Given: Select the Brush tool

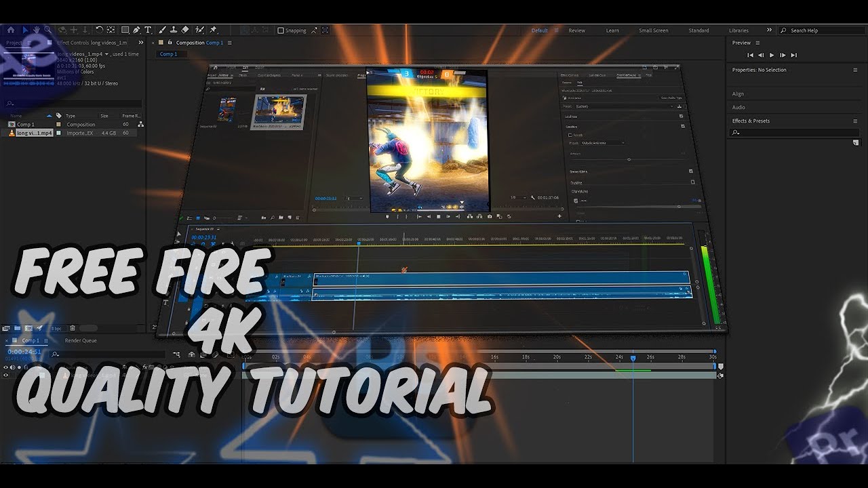Looking at the screenshot, I should pyautogui.click(x=162, y=30).
